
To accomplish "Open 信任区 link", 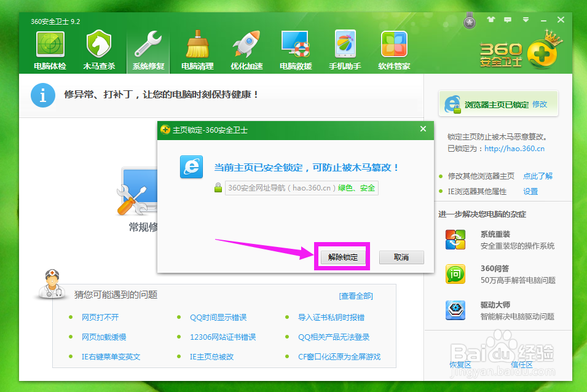I will (x=521, y=365).
